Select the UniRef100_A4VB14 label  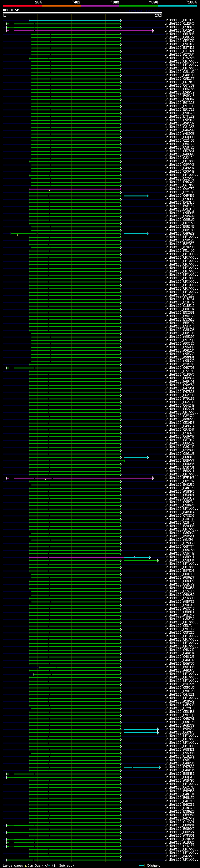click(x=179, y=512)
